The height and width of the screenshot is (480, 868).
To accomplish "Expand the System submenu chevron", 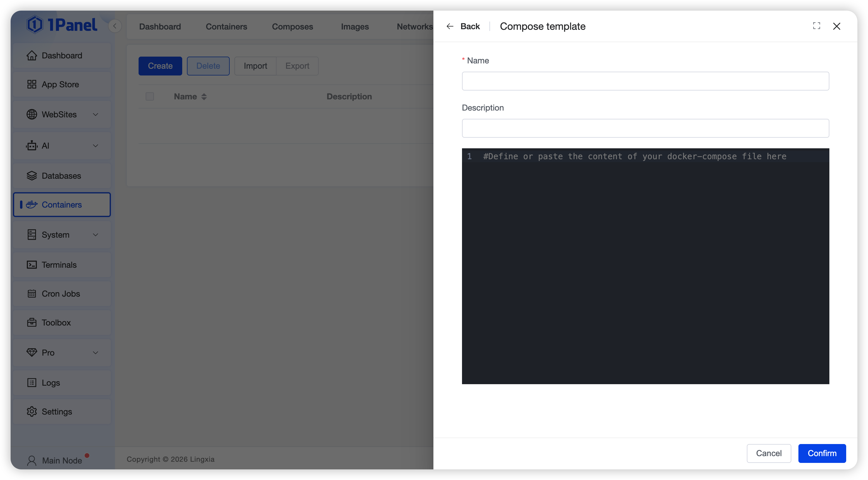I will click(95, 235).
